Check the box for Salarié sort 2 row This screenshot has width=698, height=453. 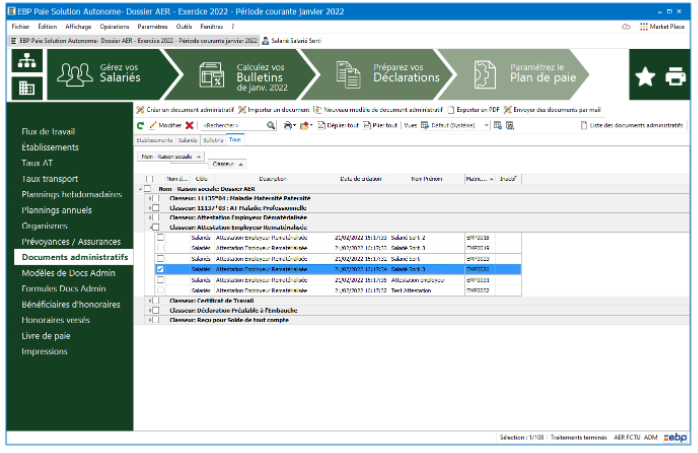160,238
